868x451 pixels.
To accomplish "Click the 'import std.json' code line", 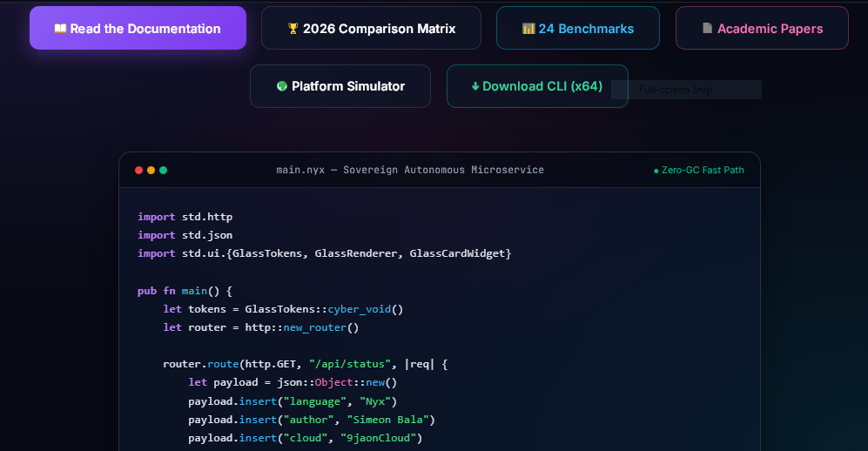I will click(185, 235).
